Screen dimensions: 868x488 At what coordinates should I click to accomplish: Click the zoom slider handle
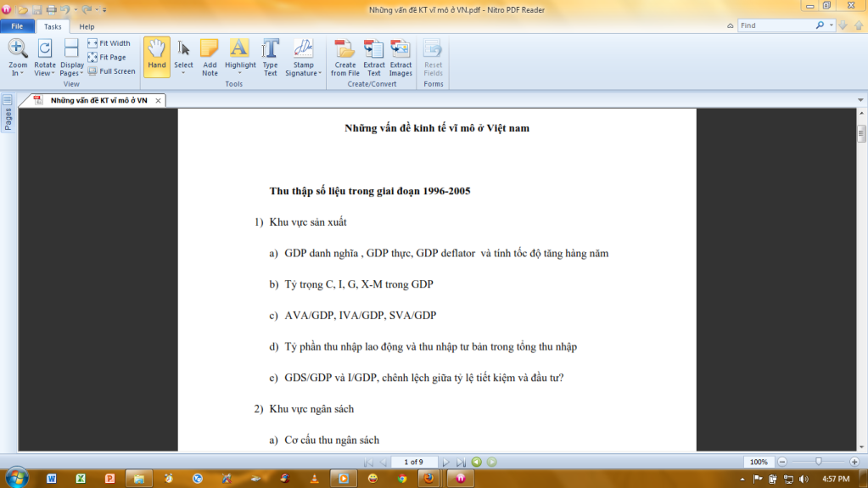818,462
